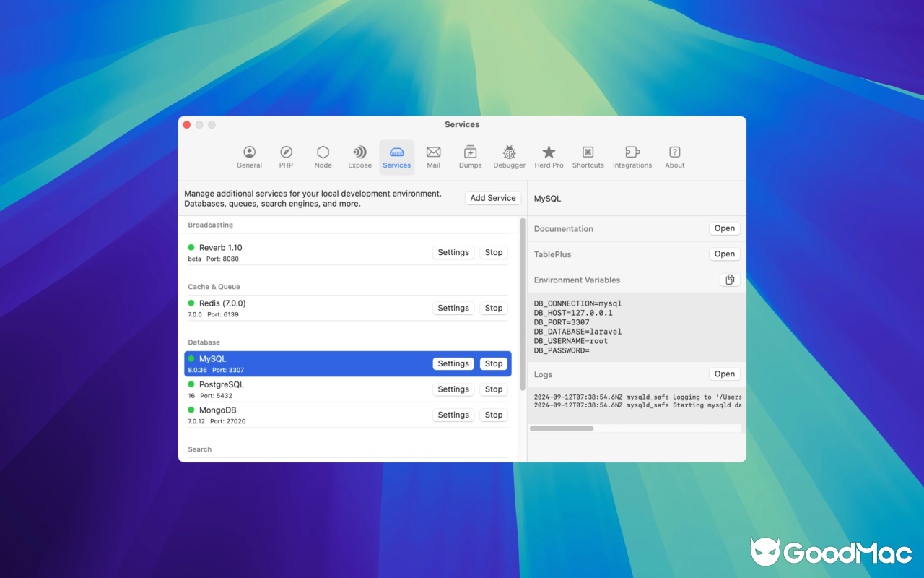The height and width of the screenshot is (578, 924).
Task: Open the Mail envelope icon tab
Action: point(433,152)
